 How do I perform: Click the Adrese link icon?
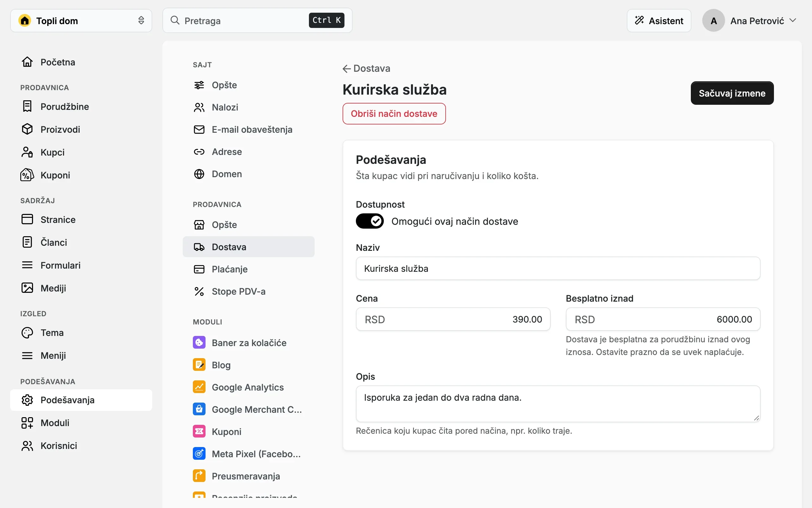pos(199,151)
